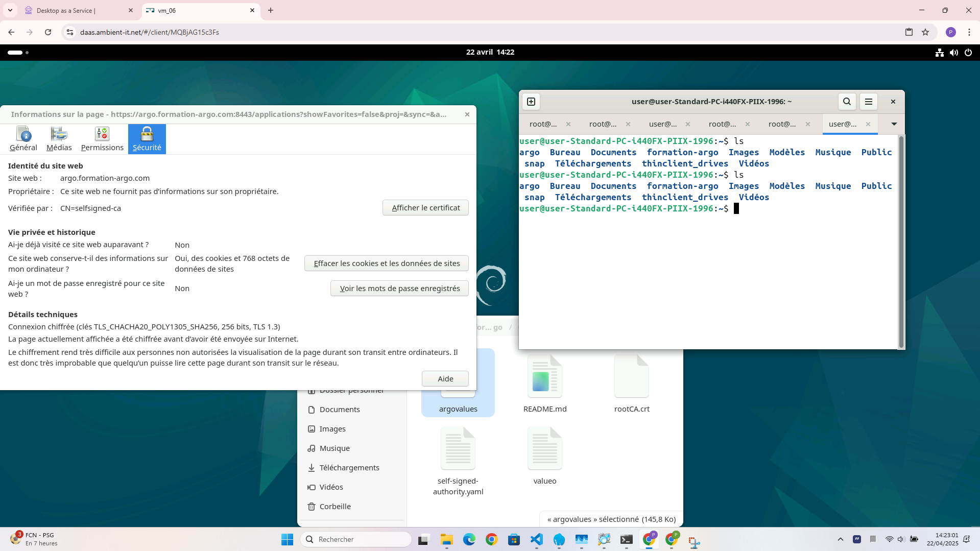This screenshot has width=980, height=551.
Task: Open the Chrome three-dot menu
Action: tap(969, 32)
